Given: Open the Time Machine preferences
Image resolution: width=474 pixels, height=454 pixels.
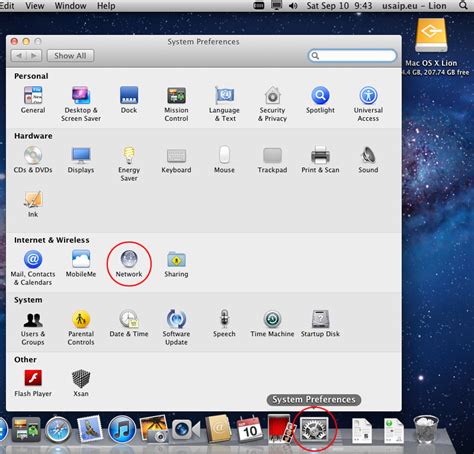Looking at the screenshot, I should pyautogui.click(x=272, y=323).
